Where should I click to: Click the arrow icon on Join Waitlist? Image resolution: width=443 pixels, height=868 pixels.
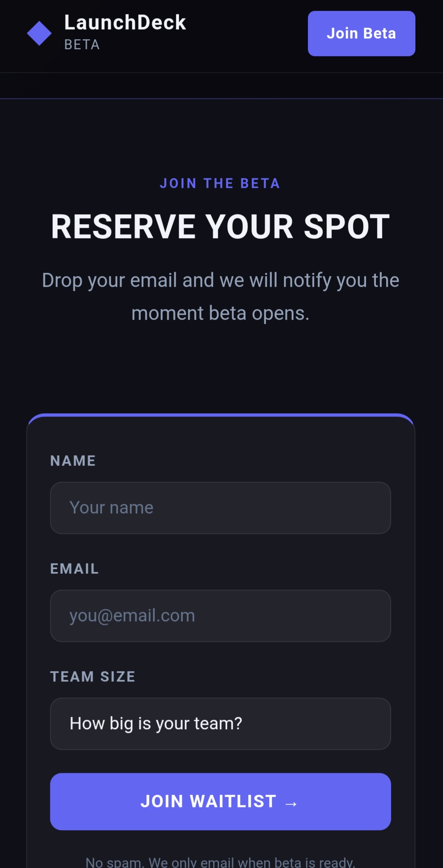(x=291, y=803)
